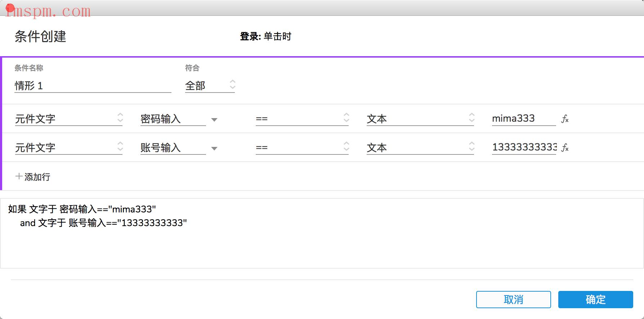Click the mima333 value input field

pyautogui.click(x=524, y=118)
